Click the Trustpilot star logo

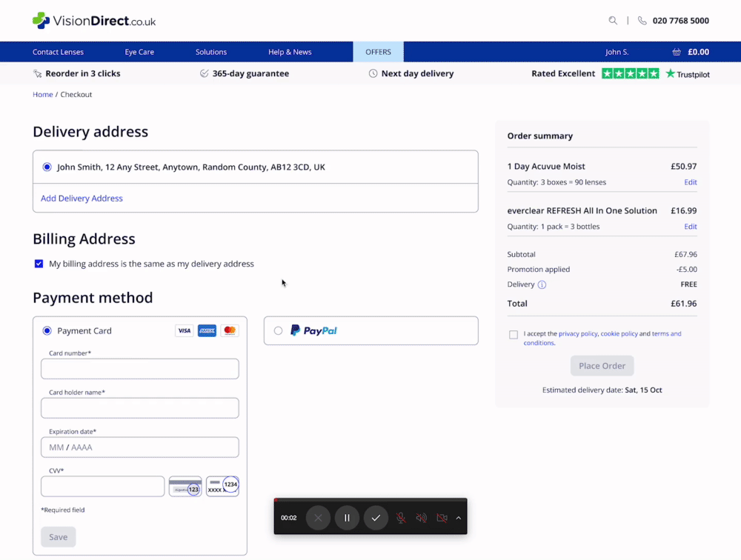tap(688, 74)
